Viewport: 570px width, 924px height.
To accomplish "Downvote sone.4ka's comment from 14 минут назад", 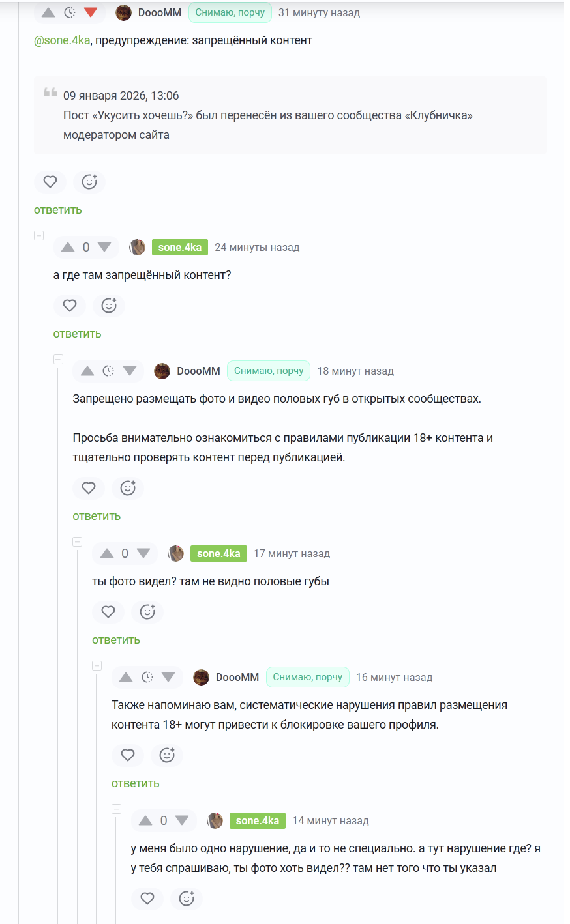I will click(x=182, y=820).
